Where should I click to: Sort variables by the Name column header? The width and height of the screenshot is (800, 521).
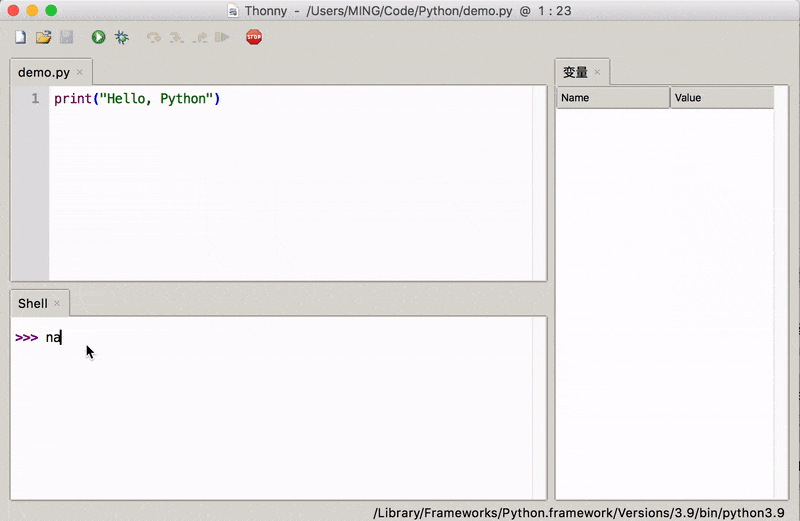(613, 97)
